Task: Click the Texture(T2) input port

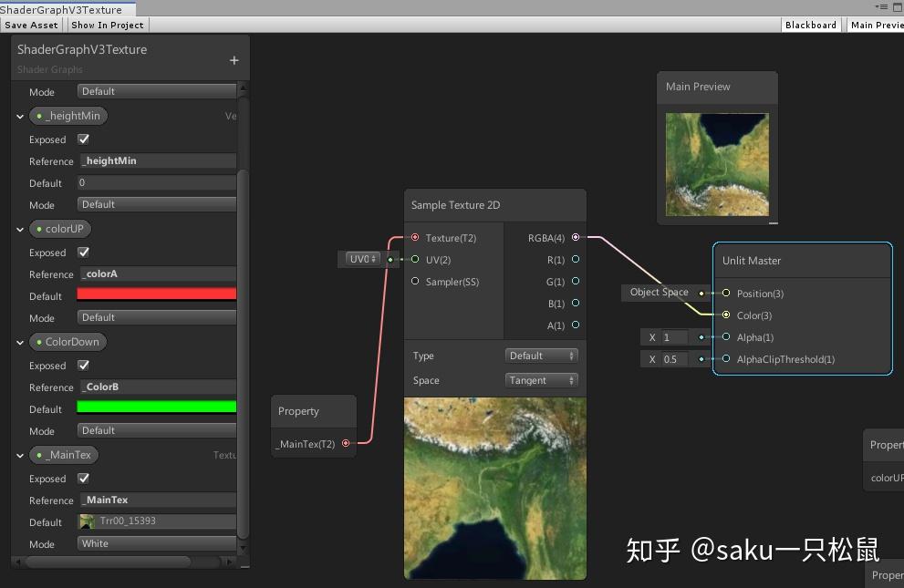Action: coord(416,238)
